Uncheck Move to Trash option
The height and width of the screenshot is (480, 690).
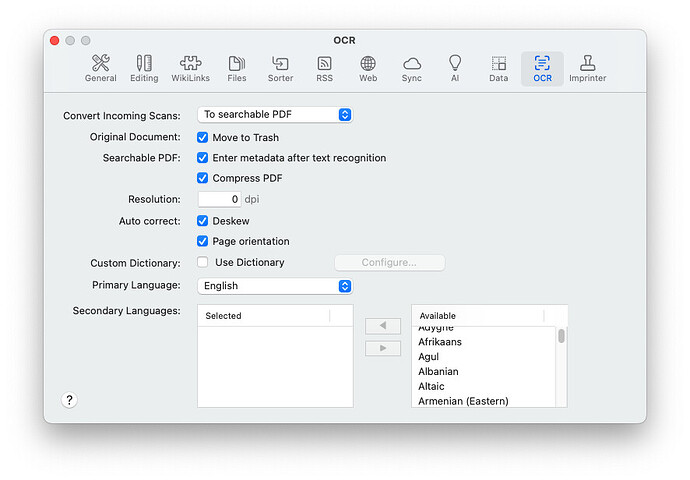(203, 137)
